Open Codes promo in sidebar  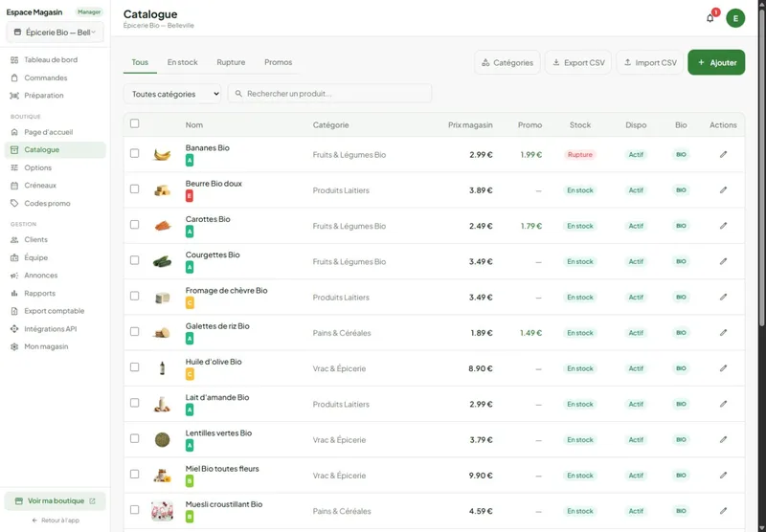[x=56, y=204]
